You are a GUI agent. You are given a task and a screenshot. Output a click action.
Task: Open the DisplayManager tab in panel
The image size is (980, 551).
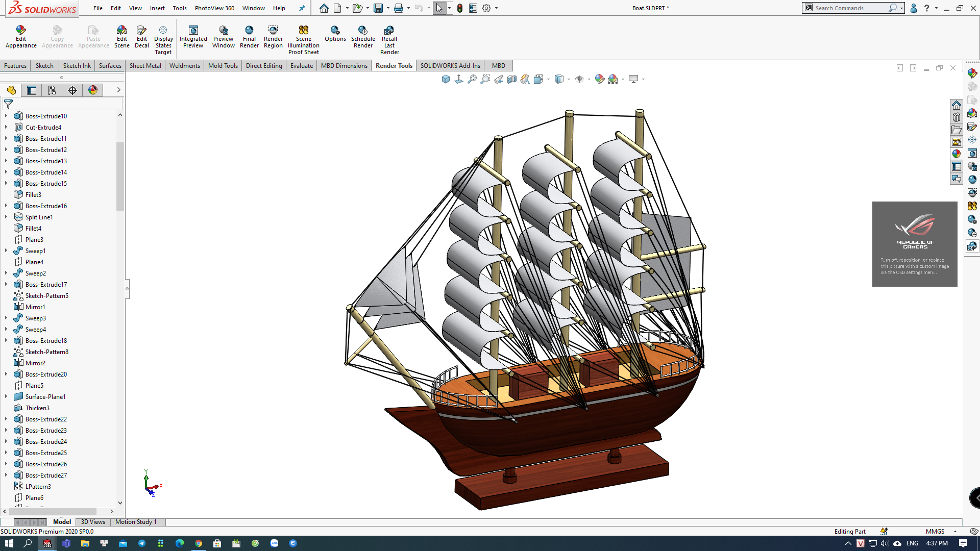pyautogui.click(x=92, y=90)
